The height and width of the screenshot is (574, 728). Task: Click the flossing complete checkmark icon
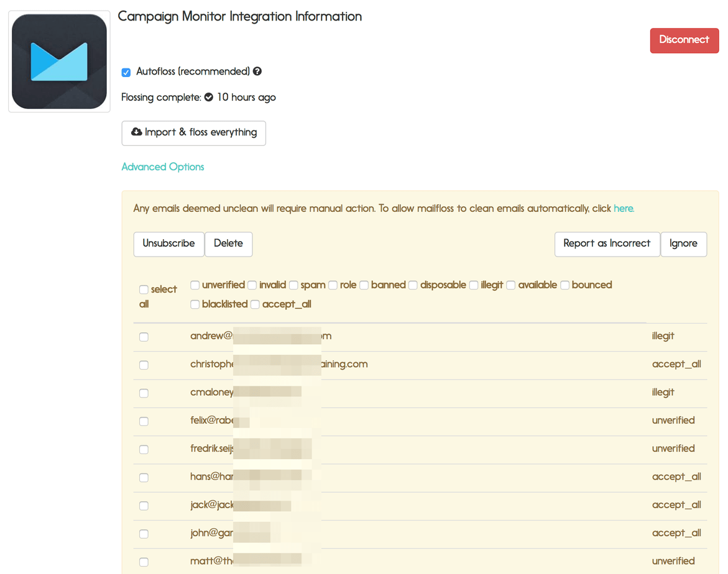click(x=209, y=97)
